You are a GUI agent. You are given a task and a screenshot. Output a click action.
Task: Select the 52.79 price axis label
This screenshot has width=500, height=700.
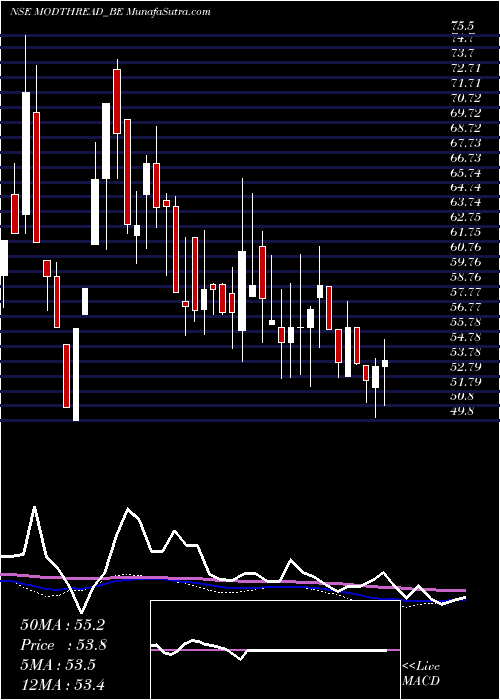coord(465,367)
